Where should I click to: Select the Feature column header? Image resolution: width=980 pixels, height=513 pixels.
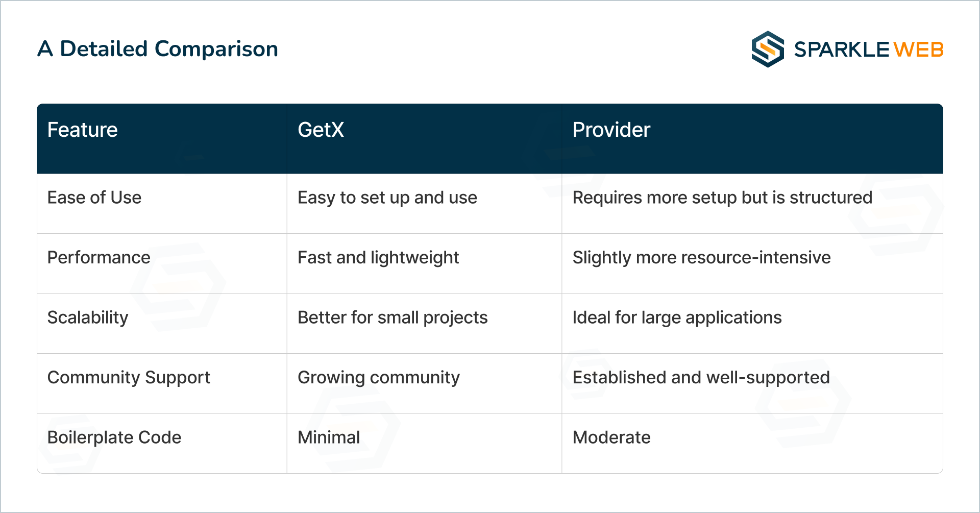point(82,130)
